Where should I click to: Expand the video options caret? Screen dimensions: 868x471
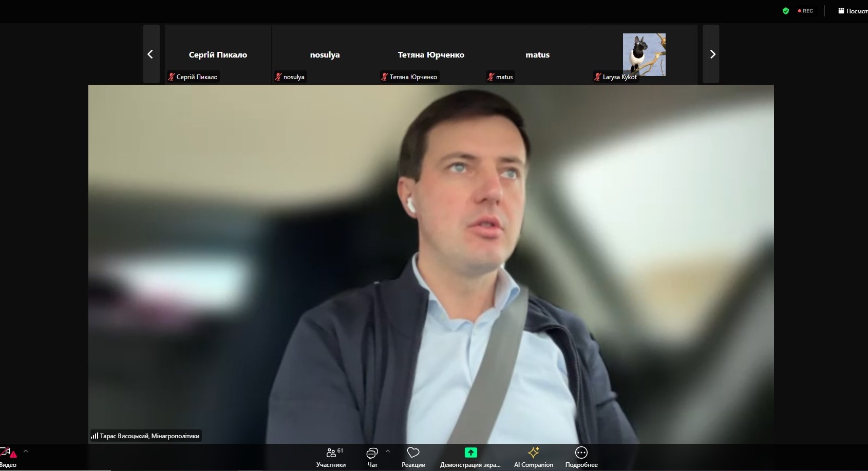[x=26, y=451]
